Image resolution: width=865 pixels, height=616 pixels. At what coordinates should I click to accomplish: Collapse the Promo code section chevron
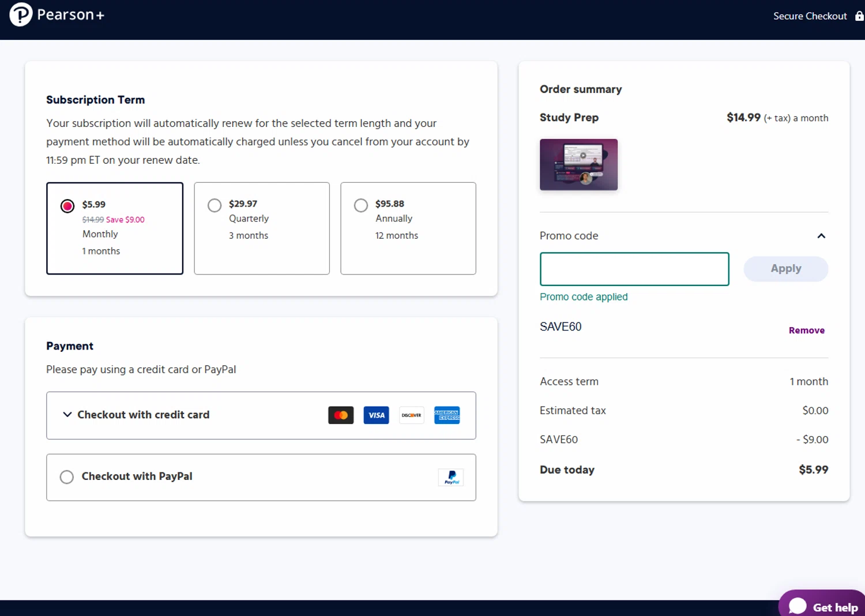click(821, 236)
